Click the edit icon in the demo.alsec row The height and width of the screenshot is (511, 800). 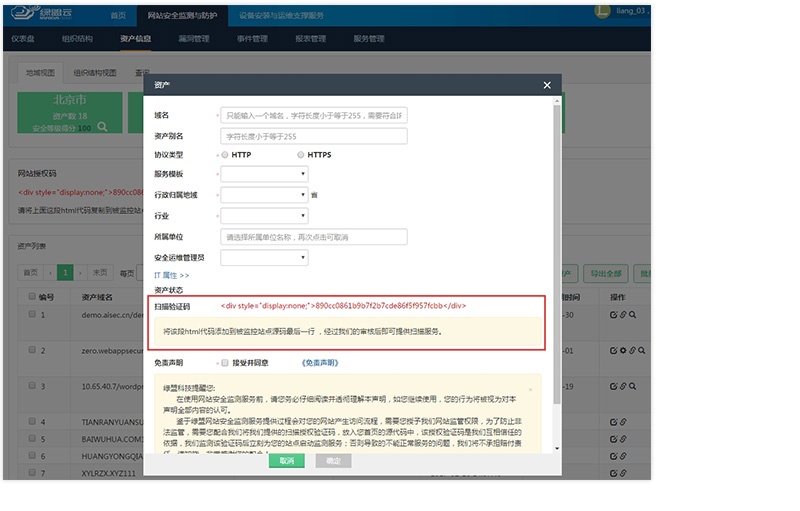(613, 314)
